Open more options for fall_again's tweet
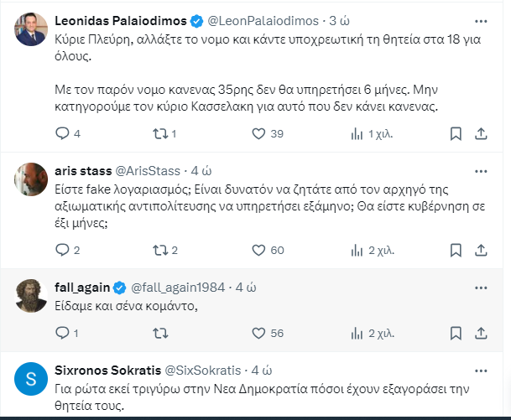This screenshot has width=511, height=420. [479, 287]
